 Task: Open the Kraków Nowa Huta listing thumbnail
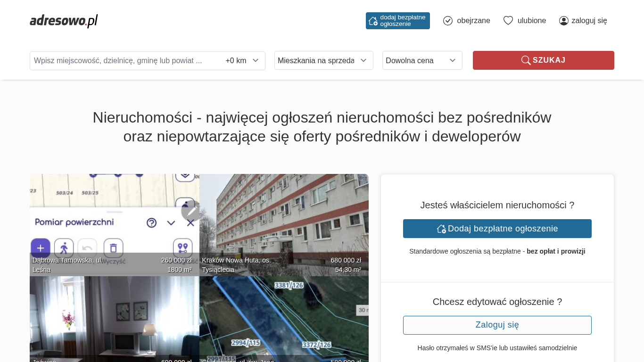(284, 222)
